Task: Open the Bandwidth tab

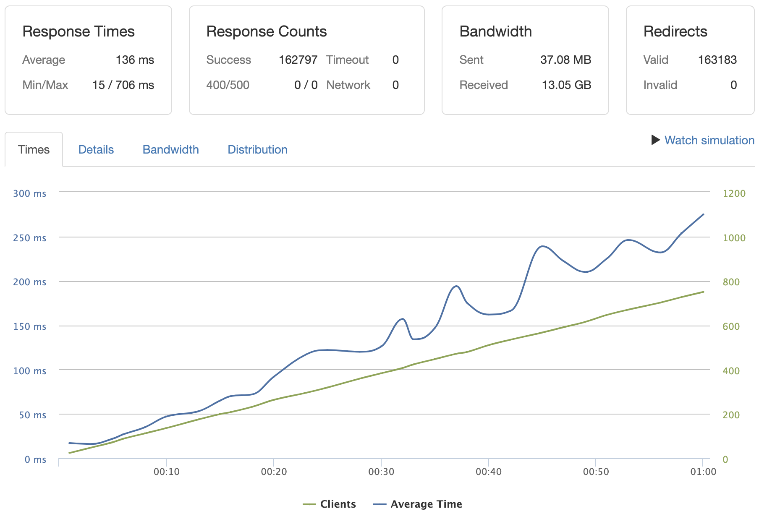Action: pos(171,150)
